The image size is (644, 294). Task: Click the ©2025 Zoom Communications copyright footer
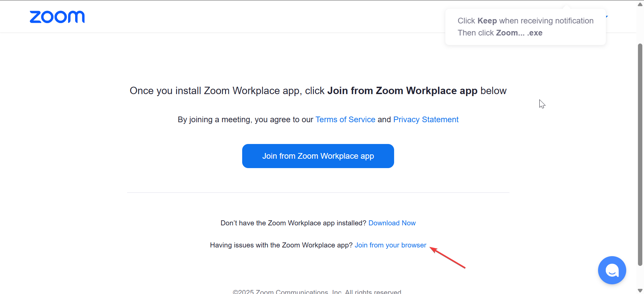(x=317, y=292)
